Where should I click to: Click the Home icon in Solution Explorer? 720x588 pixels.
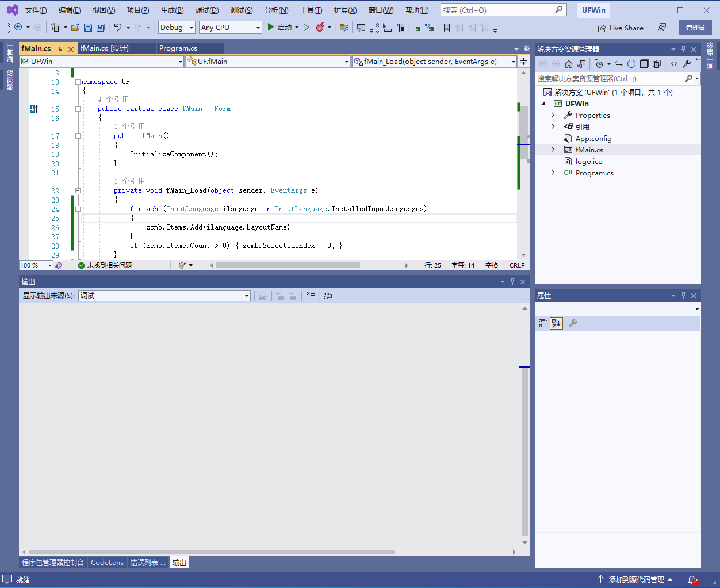569,64
